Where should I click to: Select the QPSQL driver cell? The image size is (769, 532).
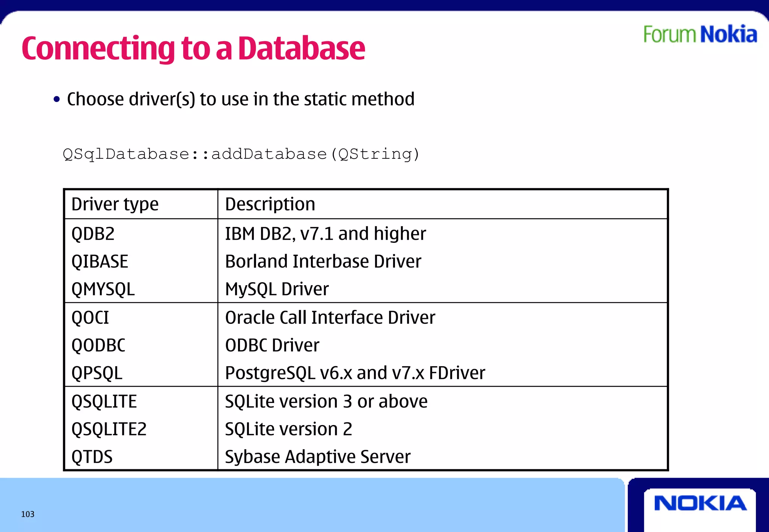point(97,373)
